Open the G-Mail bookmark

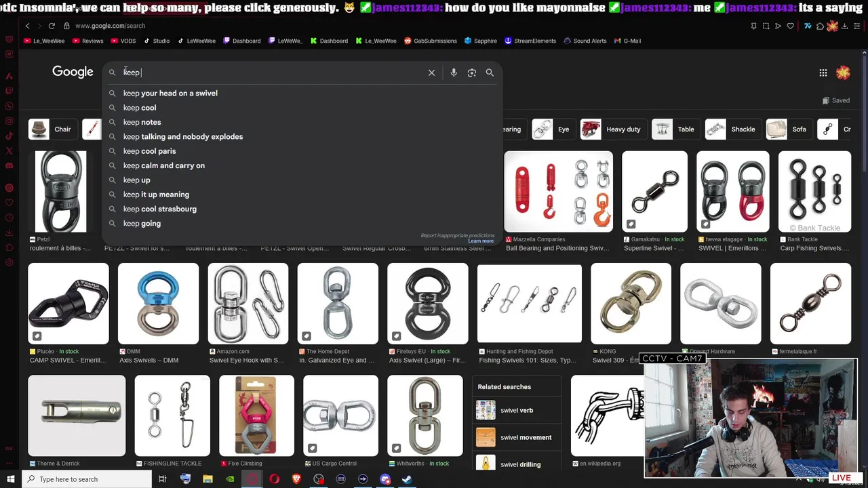(627, 41)
